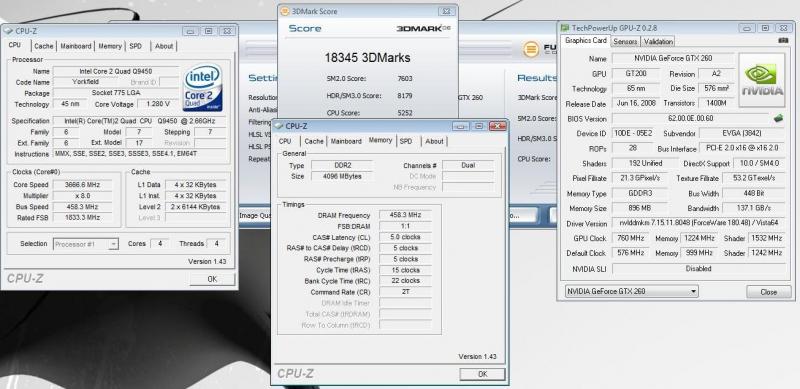800x389 pixels.
Task: Switch to the Sensors tab in GPU-Z
Action: pyautogui.click(x=625, y=41)
